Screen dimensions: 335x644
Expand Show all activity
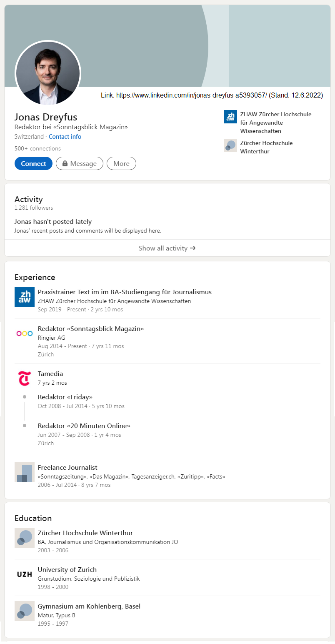pyautogui.click(x=167, y=248)
